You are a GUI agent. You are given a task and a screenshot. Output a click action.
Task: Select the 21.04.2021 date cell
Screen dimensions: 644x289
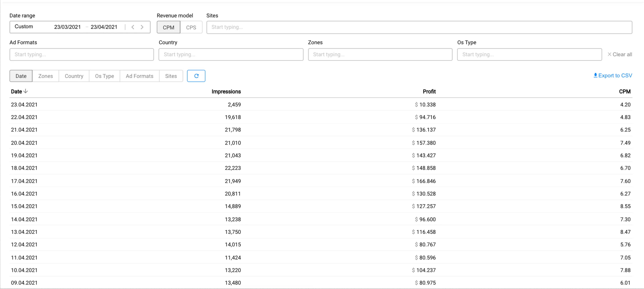(x=24, y=130)
